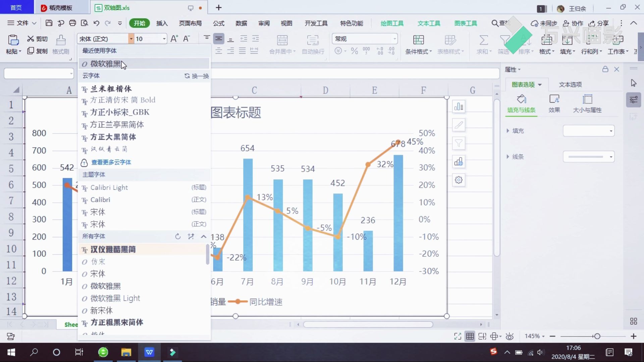Open the chart settings gear icon
The width and height of the screenshot is (644, 362).
point(458,180)
